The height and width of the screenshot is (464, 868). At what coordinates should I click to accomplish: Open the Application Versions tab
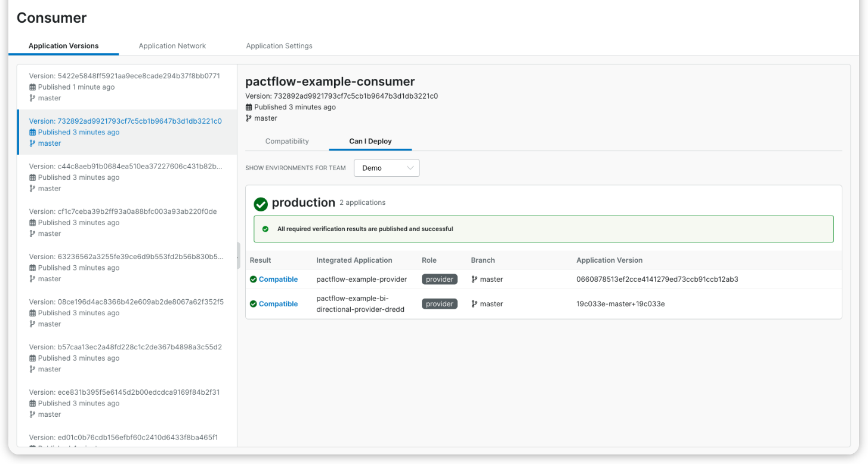click(x=63, y=46)
